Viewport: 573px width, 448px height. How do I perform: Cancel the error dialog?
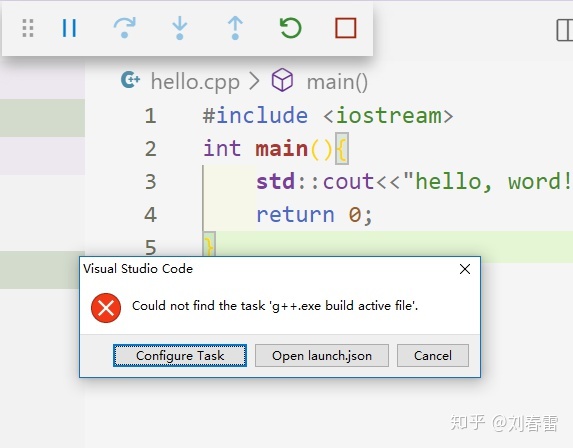click(433, 356)
